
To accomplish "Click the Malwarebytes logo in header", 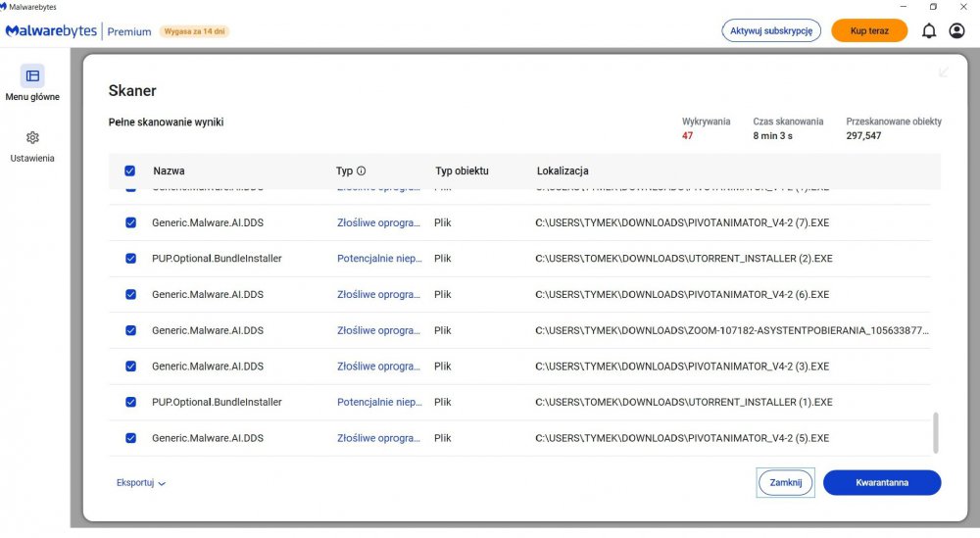I will (x=51, y=31).
